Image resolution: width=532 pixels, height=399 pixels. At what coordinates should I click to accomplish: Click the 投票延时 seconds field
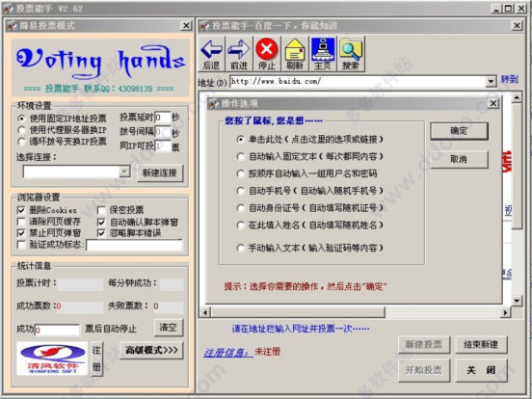click(x=163, y=118)
